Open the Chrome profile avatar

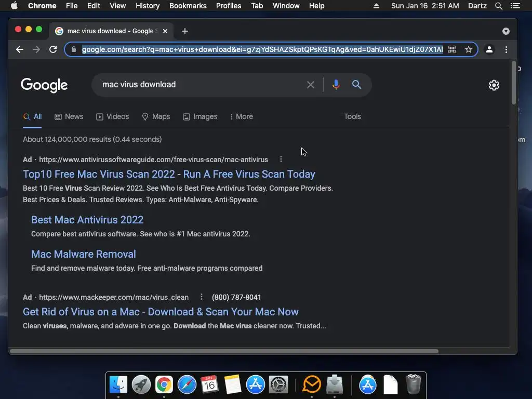[489, 49]
